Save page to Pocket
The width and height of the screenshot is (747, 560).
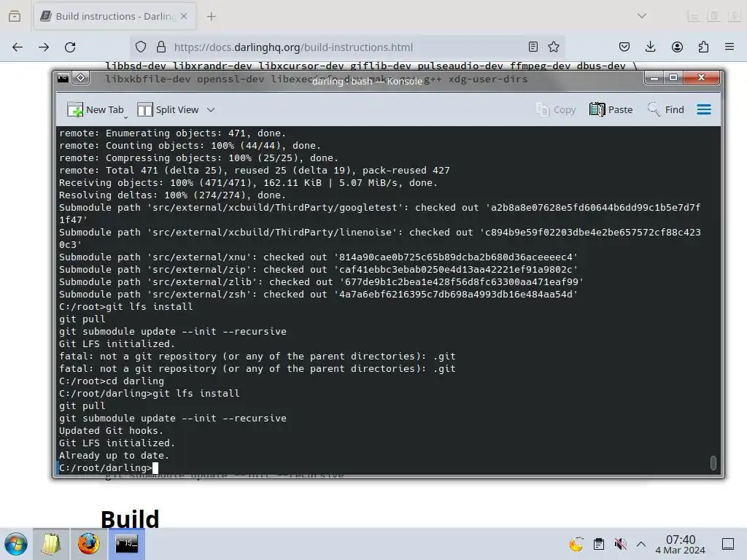624,47
